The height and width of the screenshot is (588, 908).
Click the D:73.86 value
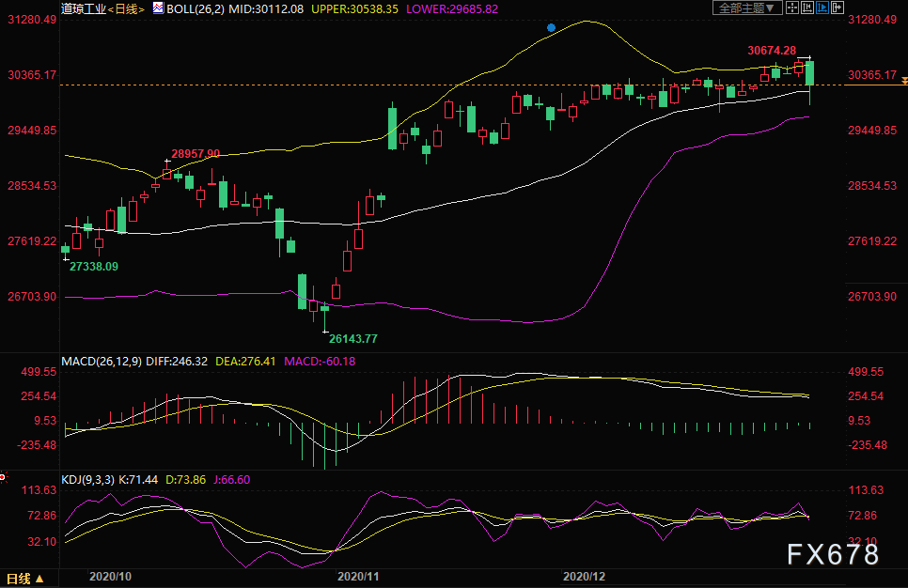click(x=186, y=480)
